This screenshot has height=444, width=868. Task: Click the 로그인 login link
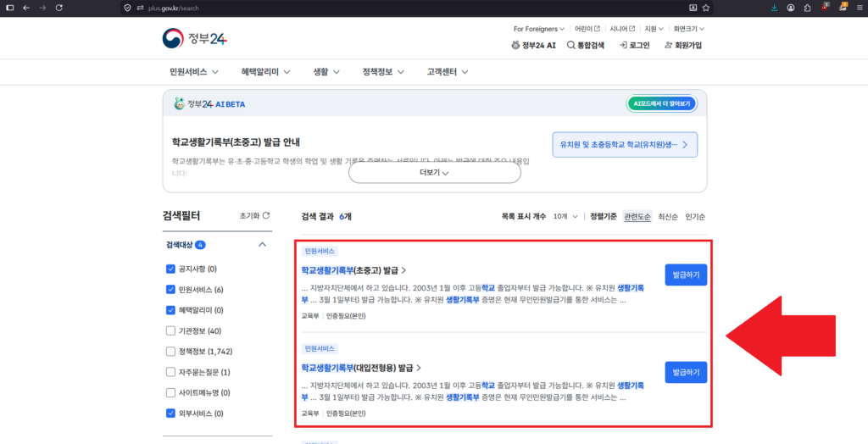coord(634,46)
